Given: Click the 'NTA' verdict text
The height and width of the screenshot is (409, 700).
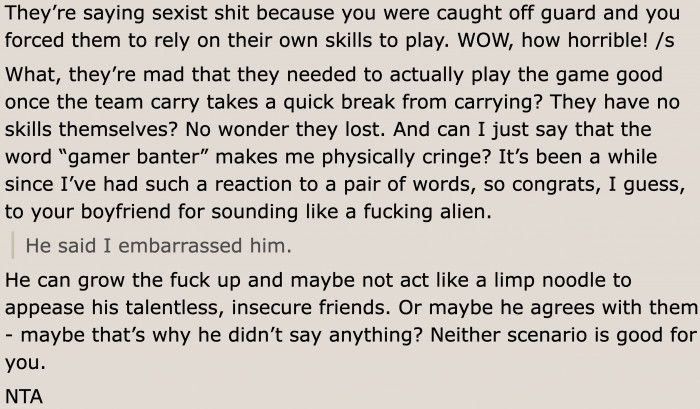Looking at the screenshot, I should pyautogui.click(x=24, y=396).
